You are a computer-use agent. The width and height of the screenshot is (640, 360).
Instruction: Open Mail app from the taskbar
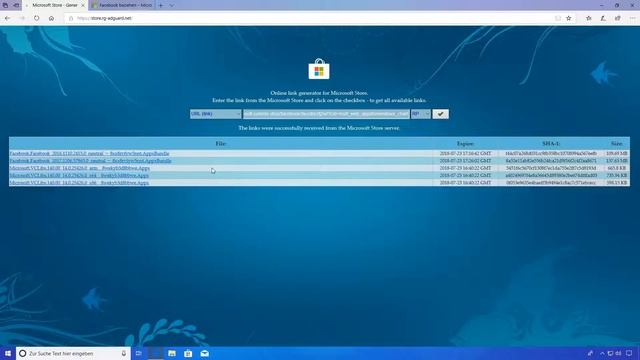pyautogui.click(x=204, y=353)
